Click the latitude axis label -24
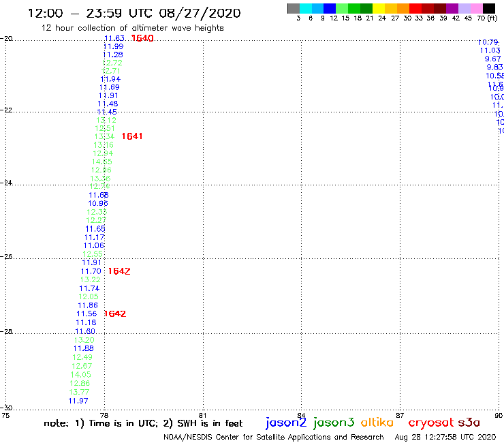The image size is (504, 443). 6,183
